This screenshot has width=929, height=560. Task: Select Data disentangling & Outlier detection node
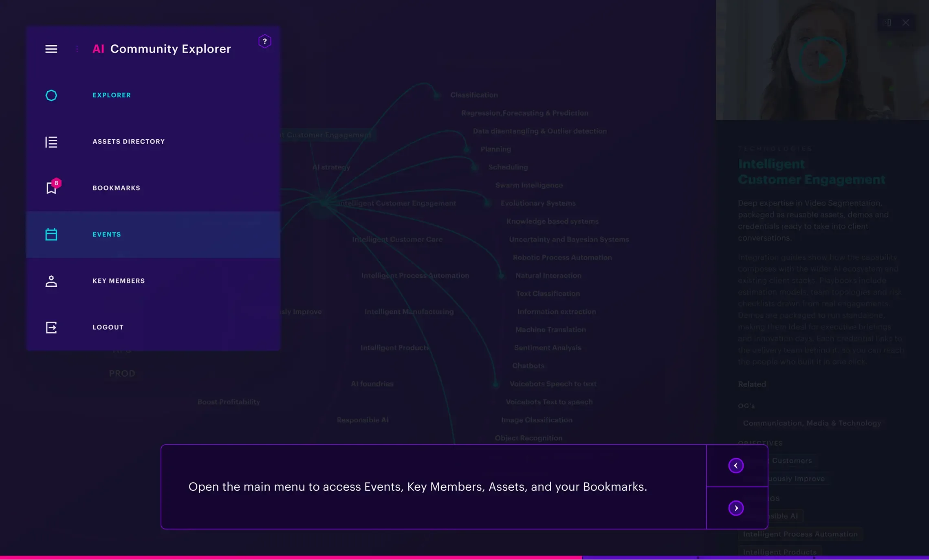click(x=539, y=131)
